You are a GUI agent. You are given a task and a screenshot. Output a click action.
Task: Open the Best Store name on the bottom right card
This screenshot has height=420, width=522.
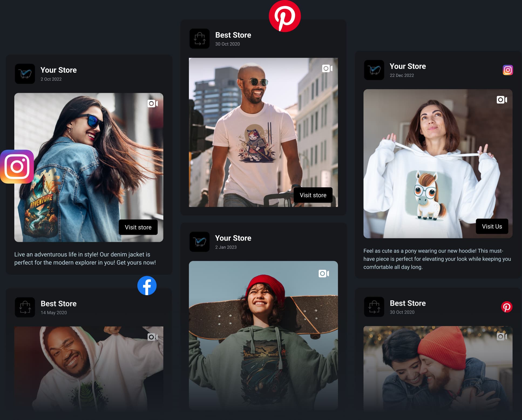click(408, 303)
